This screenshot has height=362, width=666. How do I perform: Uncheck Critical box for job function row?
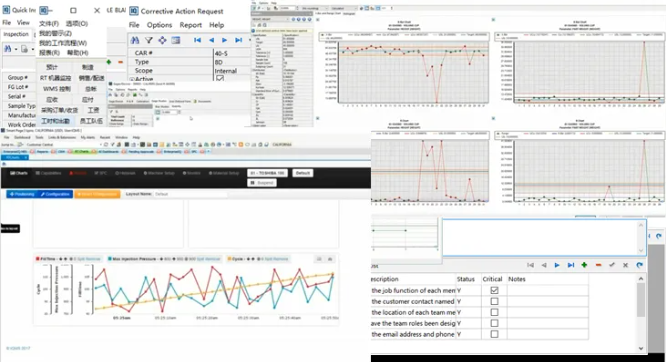click(494, 290)
